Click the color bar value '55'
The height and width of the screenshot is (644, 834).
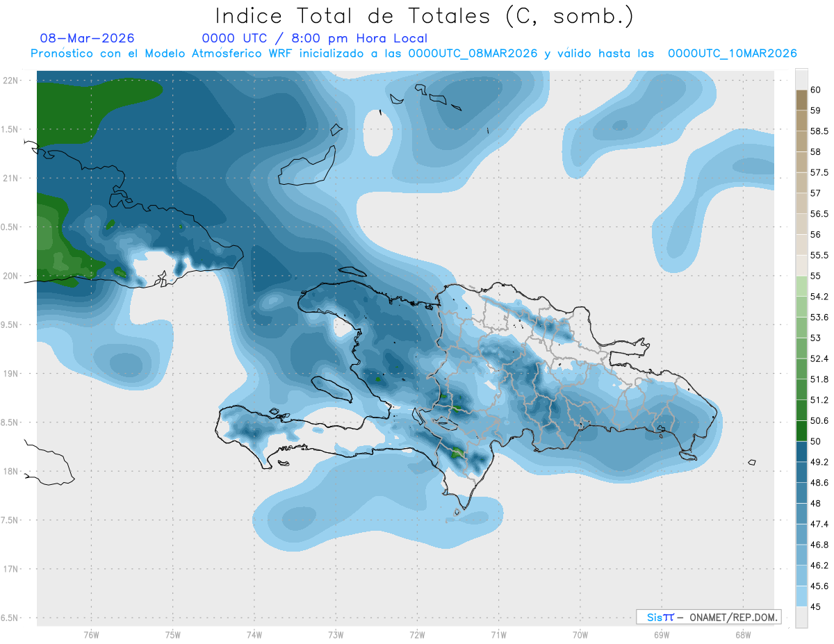tap(816, 276)
